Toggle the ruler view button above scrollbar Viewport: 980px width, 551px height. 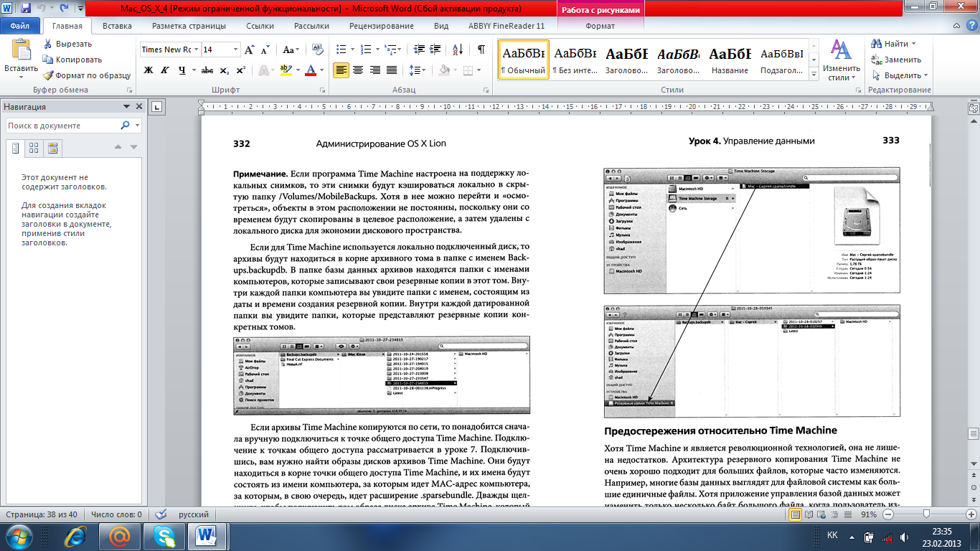coord(973,108)
